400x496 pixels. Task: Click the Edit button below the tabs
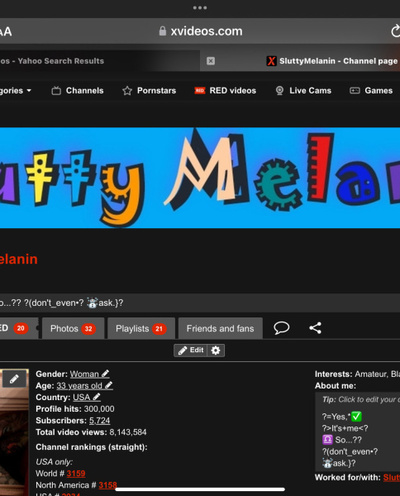coord(191,350)
